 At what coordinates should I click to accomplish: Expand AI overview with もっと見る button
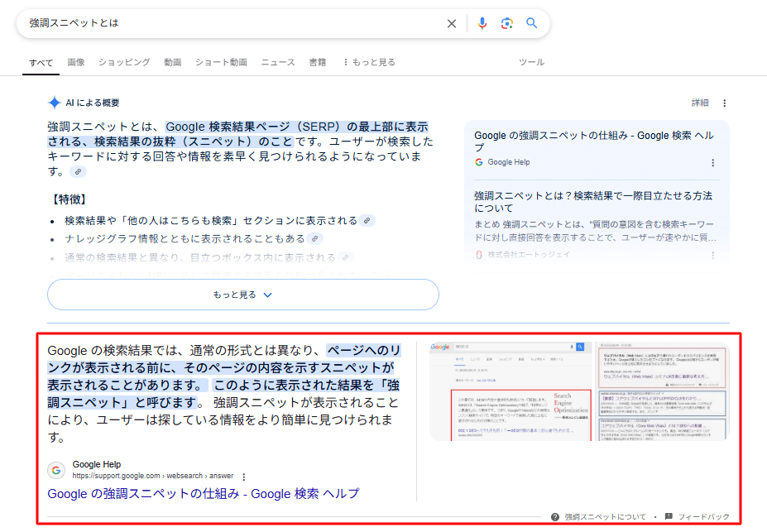[x=243, y=295]
